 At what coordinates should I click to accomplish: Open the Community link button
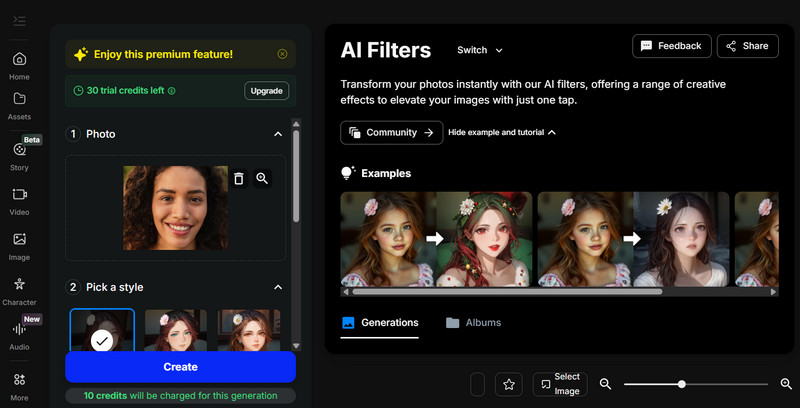point(391,133)
